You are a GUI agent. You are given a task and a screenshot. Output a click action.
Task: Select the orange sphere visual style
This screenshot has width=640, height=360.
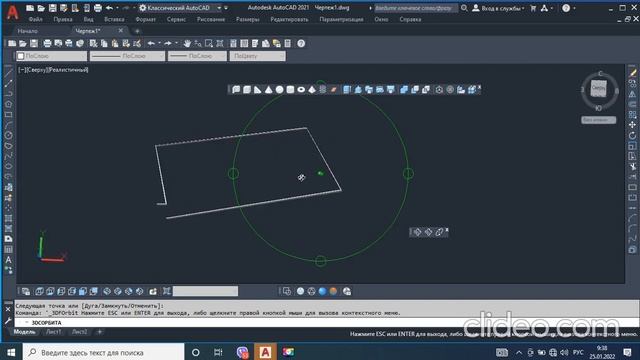pyautogui.click(x=333, y=291)
